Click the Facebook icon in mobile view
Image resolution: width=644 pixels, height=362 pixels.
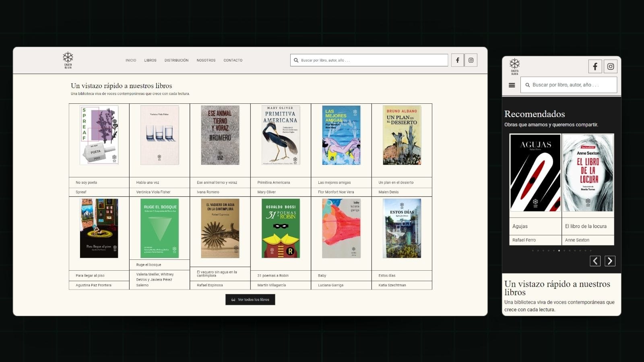pos(595,66)
